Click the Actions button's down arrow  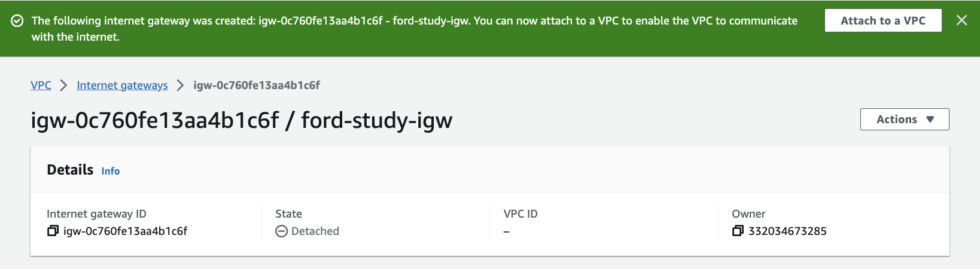[930, 120]
